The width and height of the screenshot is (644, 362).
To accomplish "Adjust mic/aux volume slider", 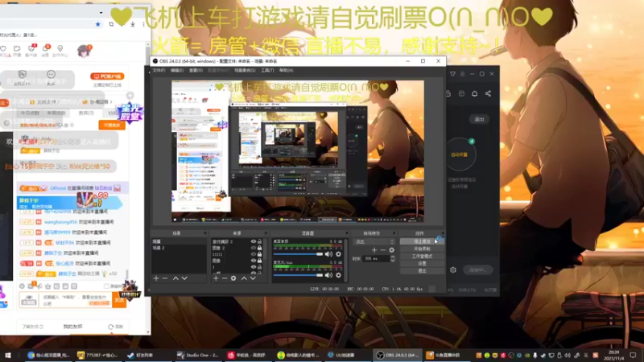I will pyautogui.click(x=298, y=275).
